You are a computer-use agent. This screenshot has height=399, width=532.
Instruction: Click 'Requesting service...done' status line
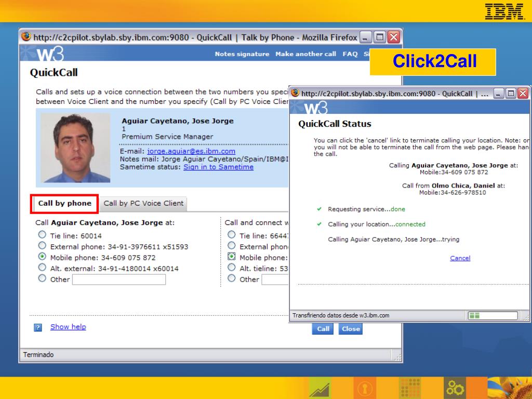click(x=366, y=209)
